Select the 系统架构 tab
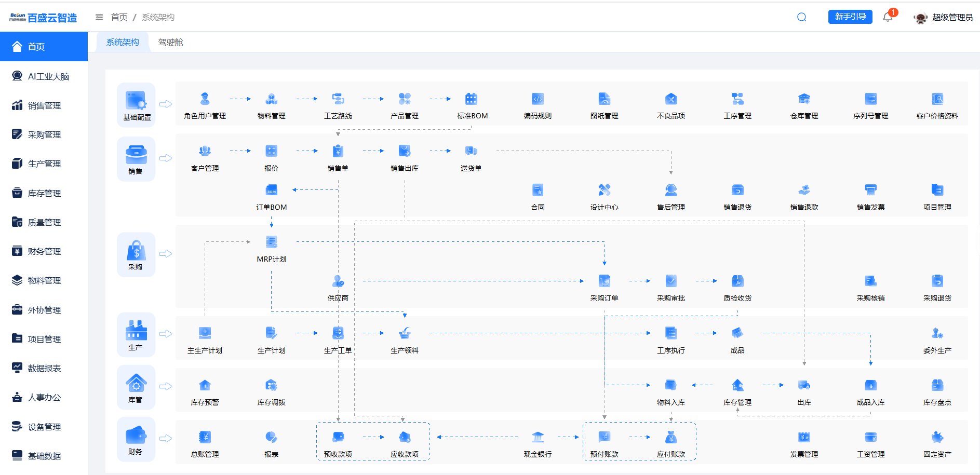Viewport: 980px width, 475px height. pyautogui.click(x=123, y=42)
